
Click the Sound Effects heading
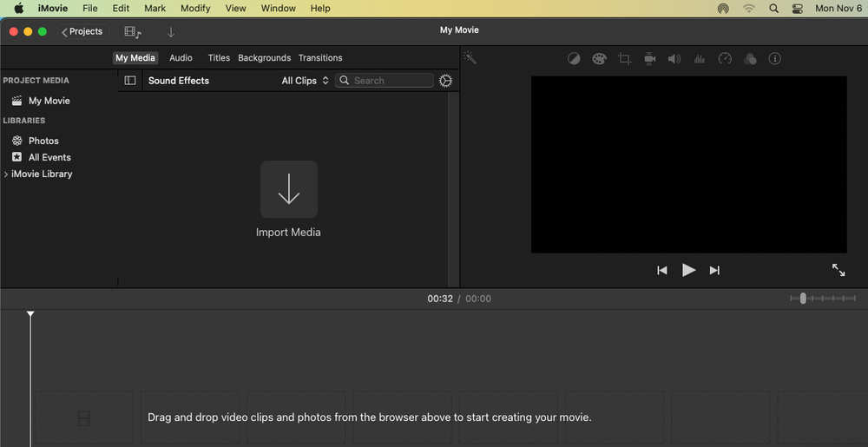point(179,81)
